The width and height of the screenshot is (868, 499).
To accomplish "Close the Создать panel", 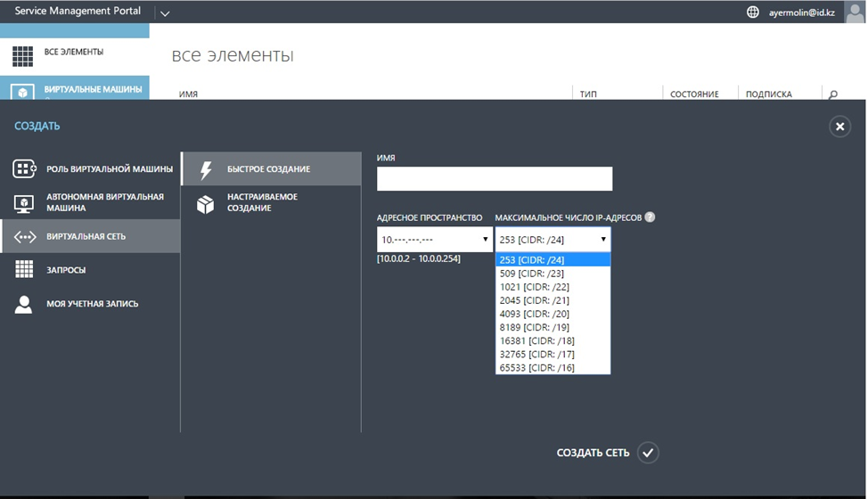I will (839, 127).
